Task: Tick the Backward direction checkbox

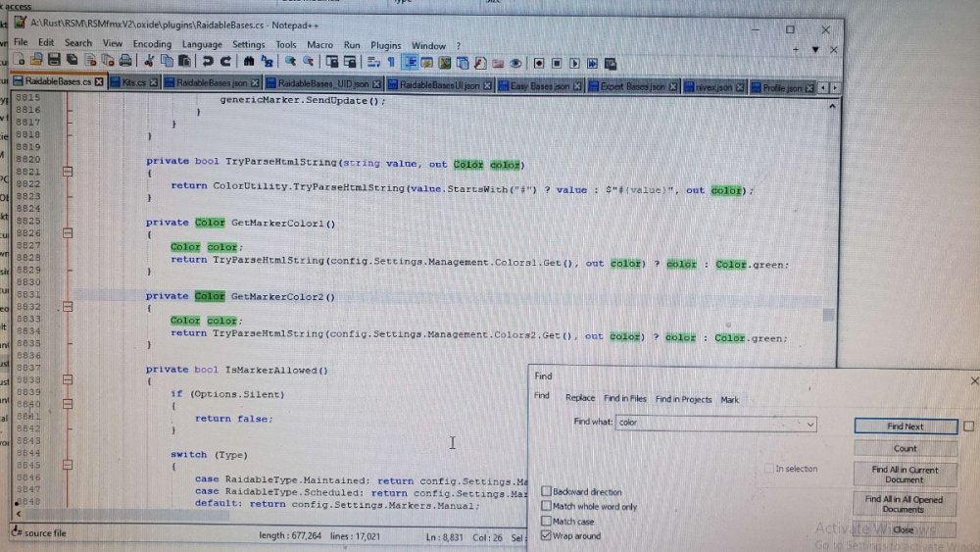Action: [547, 491]
